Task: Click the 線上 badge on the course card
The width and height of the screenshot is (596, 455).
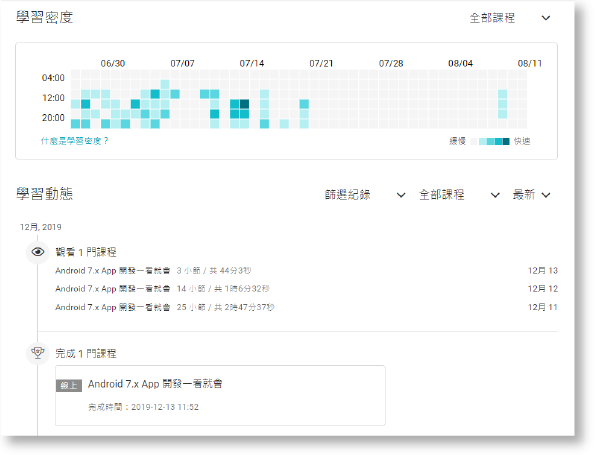Action: (x=69, y=385)
